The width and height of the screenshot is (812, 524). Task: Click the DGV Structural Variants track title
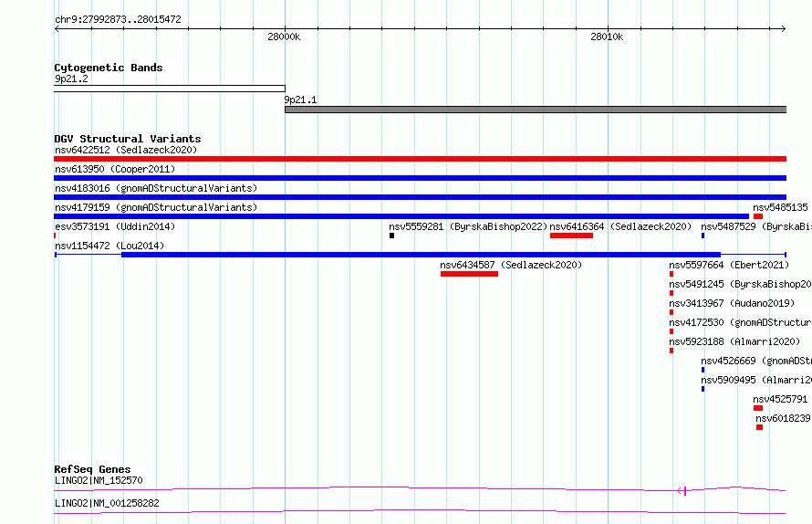(128, 139)
